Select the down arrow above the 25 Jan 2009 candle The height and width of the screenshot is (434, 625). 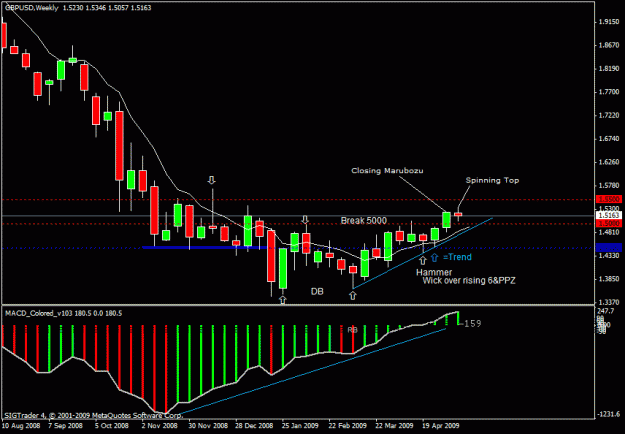(305, 220)
